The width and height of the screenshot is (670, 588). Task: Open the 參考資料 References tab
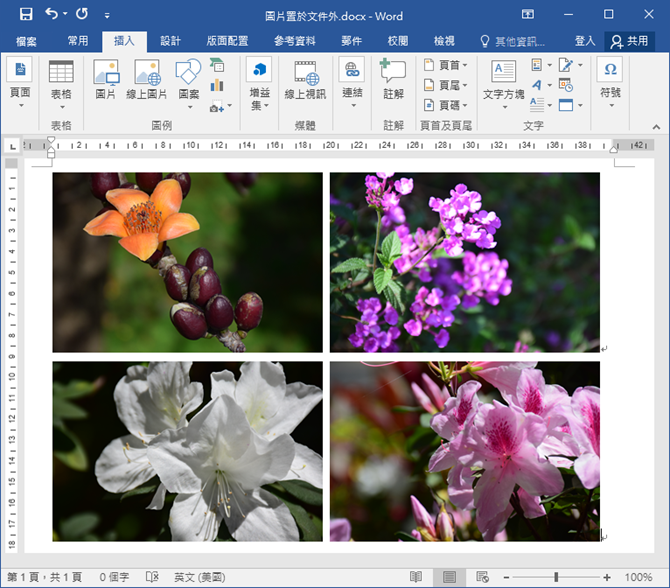point(295,41)
